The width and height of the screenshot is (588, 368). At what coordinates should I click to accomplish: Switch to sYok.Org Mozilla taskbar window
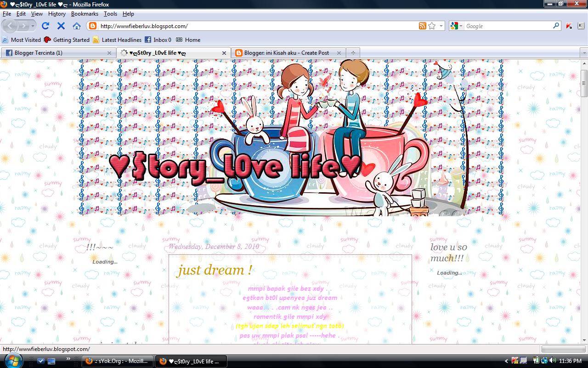[117, 361]
